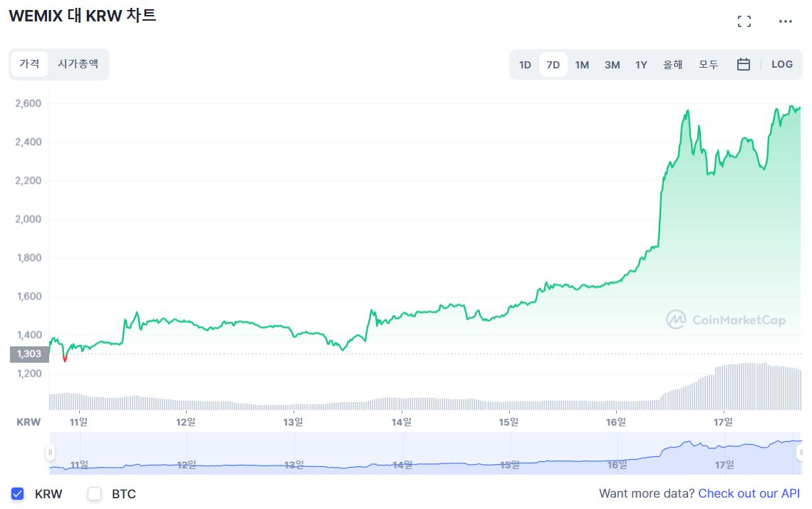Open the calendar date range picker
Image resolution: width=812 pixels, height=509 pixels.
point(744,64)
